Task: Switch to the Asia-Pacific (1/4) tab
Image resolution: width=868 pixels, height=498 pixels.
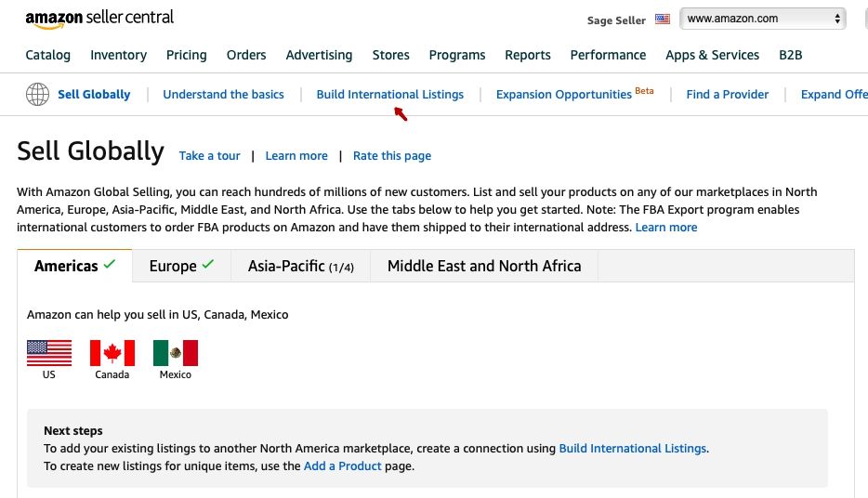Action: point(300,266)
